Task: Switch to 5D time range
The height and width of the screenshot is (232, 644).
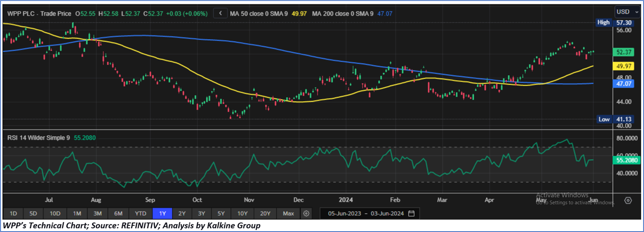Action: coord(33,214)
